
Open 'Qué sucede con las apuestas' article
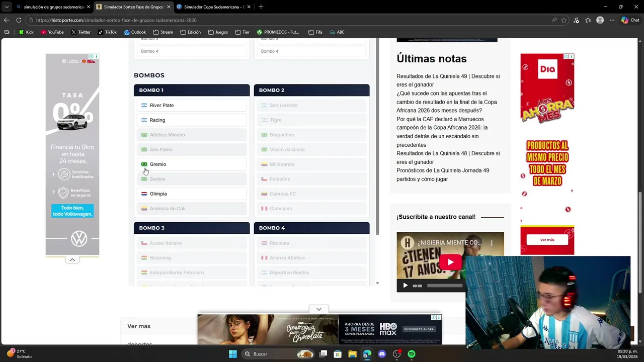coord(446,102)
